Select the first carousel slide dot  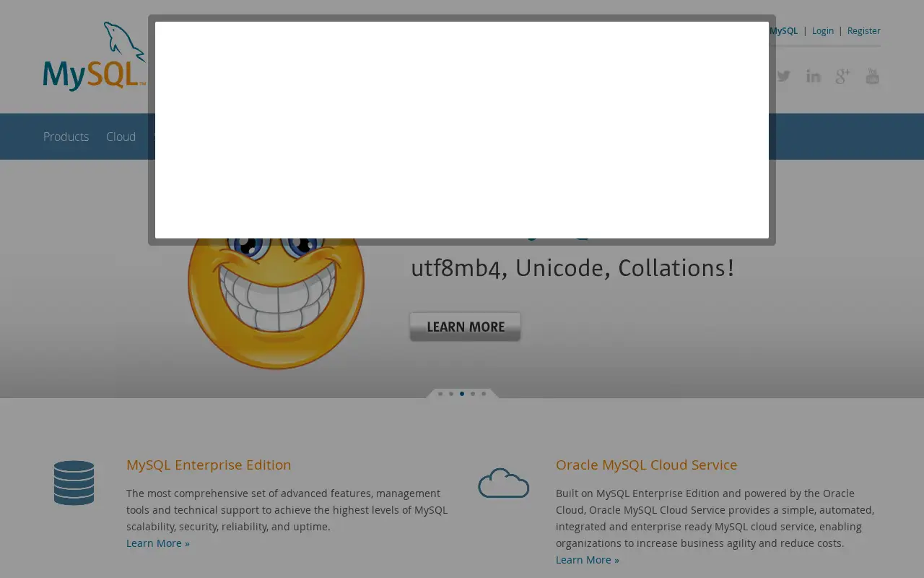click(x=440, y=394)
